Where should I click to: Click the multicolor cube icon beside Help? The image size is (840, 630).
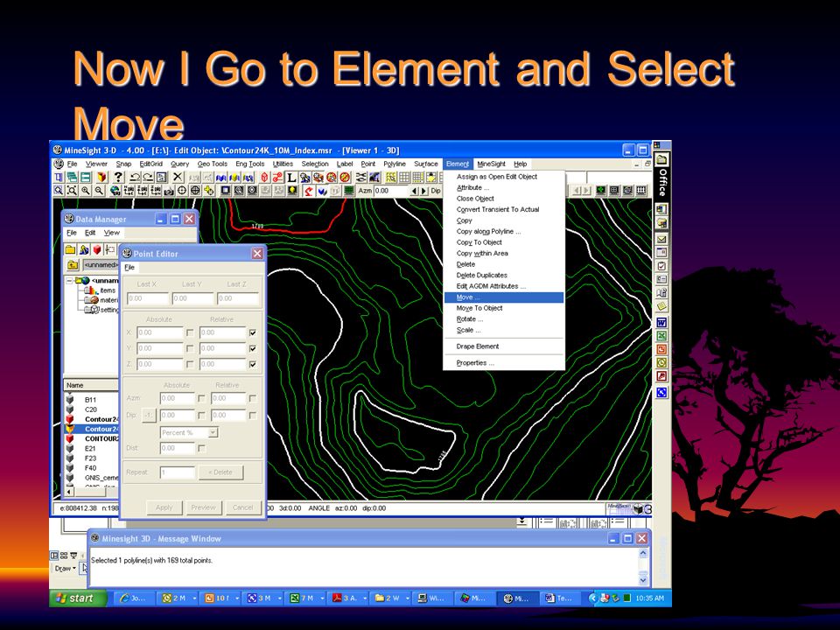tap(101, 178)
